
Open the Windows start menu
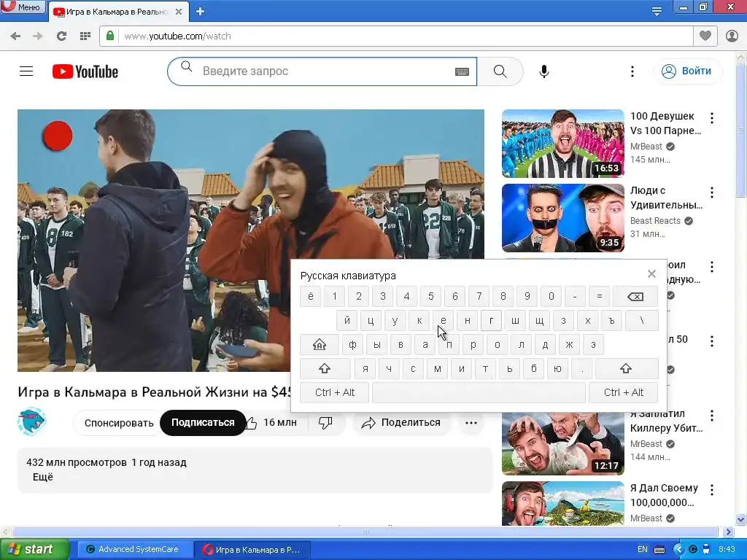pyautogui.click(x=34, y=550)
